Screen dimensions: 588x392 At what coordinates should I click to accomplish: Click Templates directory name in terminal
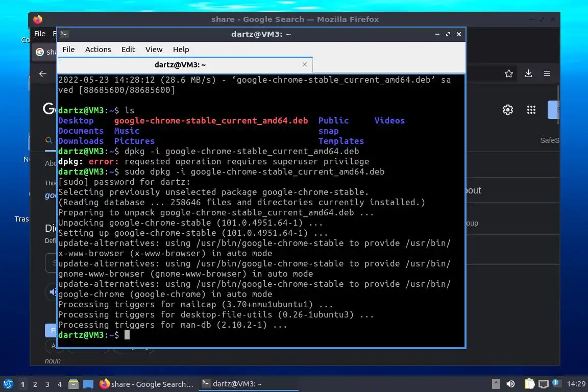(x=341, y=141)
